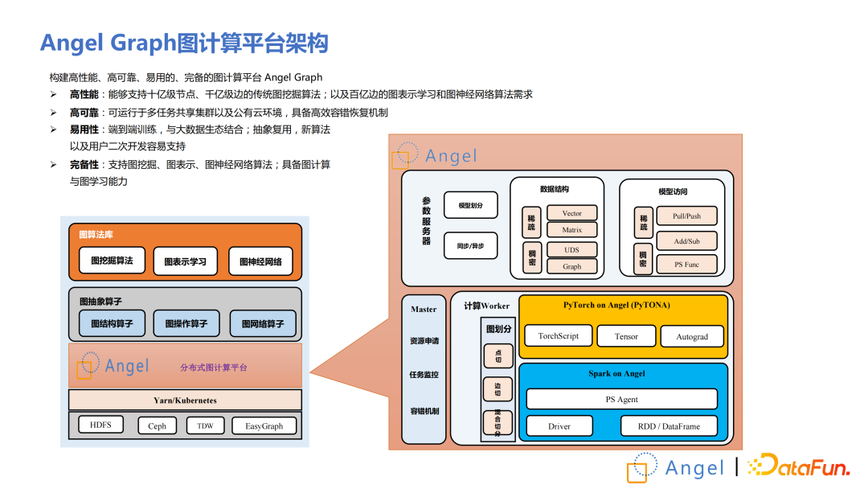
Task: Select the 同步/异步 mode block
Action: pos(470,245)
